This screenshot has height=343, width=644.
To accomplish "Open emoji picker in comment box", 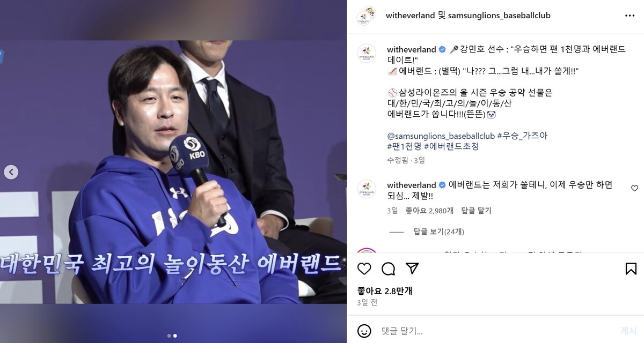I will pyautogui.click(x=364, y=331).
